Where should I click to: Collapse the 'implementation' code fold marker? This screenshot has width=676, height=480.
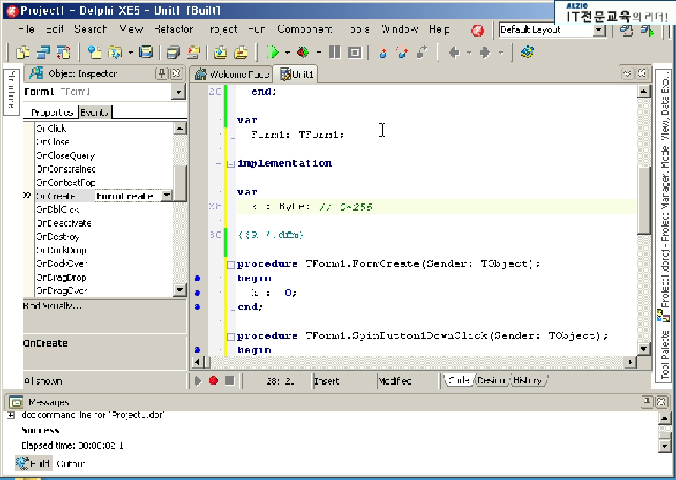pyautogui.click(x=231, y=163)
